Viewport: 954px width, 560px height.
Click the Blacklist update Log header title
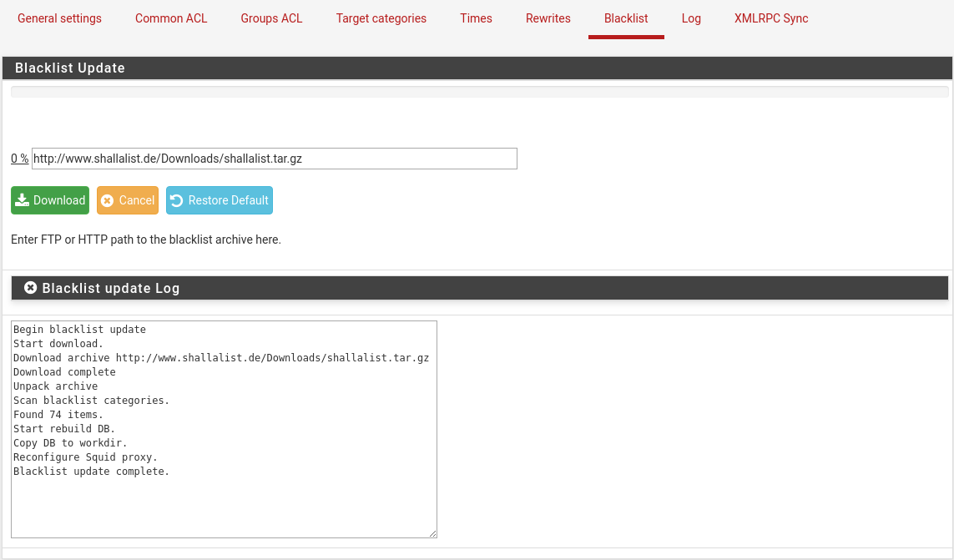click(x=111, y=288)
